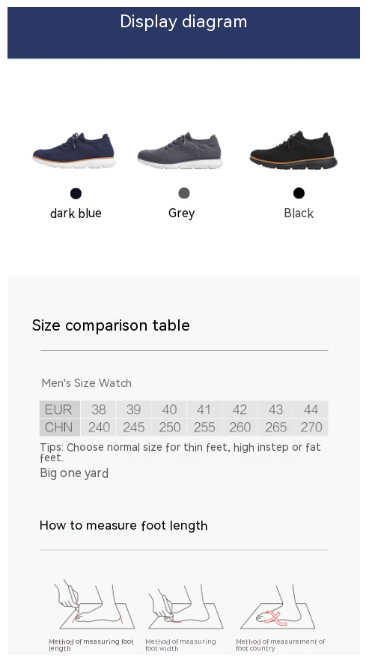Click the dark blue label text
The height and width of the screenshot is (668, 371).
(76, 213)
